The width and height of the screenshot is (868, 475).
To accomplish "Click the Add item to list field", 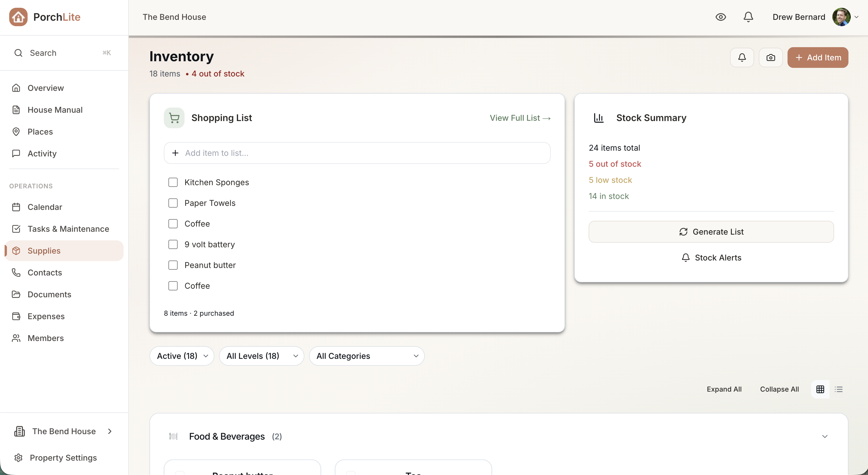I will 357,153.
